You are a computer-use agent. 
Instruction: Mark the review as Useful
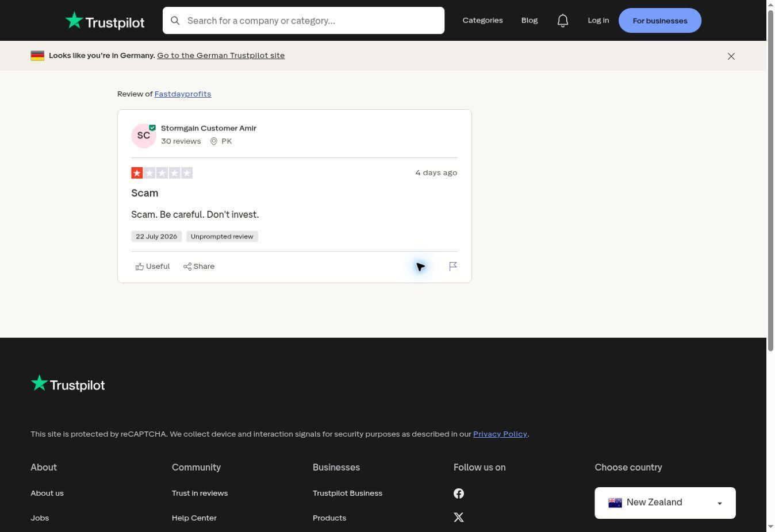point(152,267)
